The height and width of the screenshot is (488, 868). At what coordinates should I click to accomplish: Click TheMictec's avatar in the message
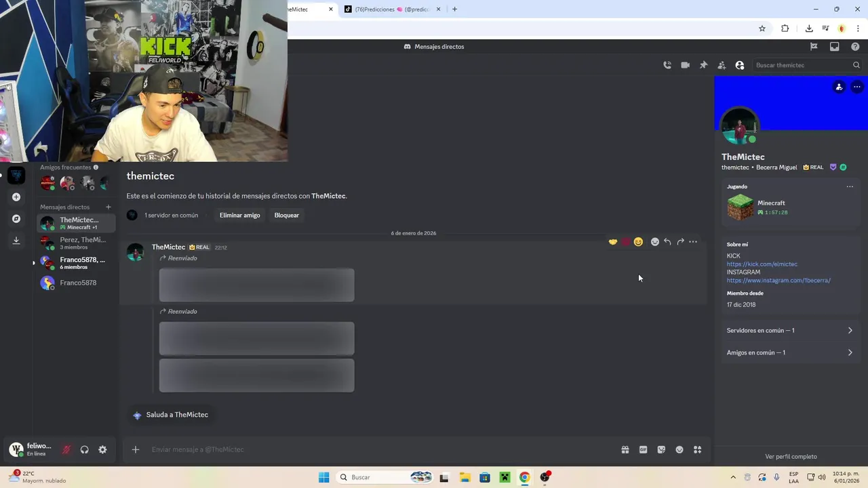tap(136, 252)
